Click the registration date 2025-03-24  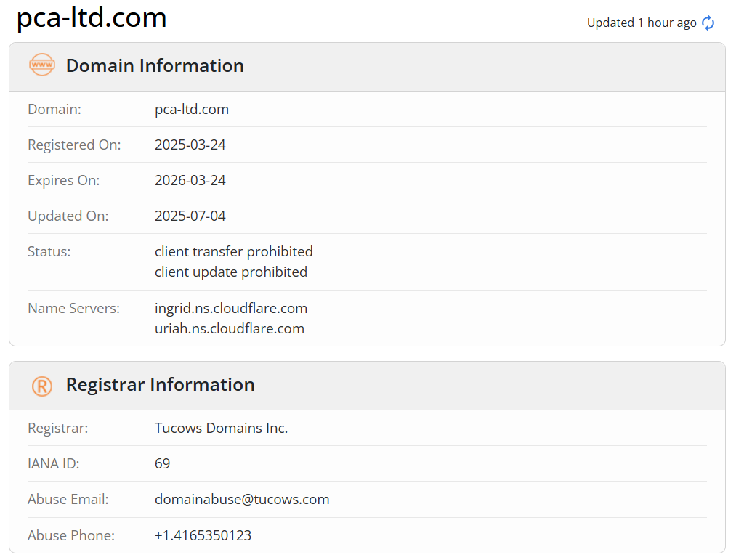point(190,145)
